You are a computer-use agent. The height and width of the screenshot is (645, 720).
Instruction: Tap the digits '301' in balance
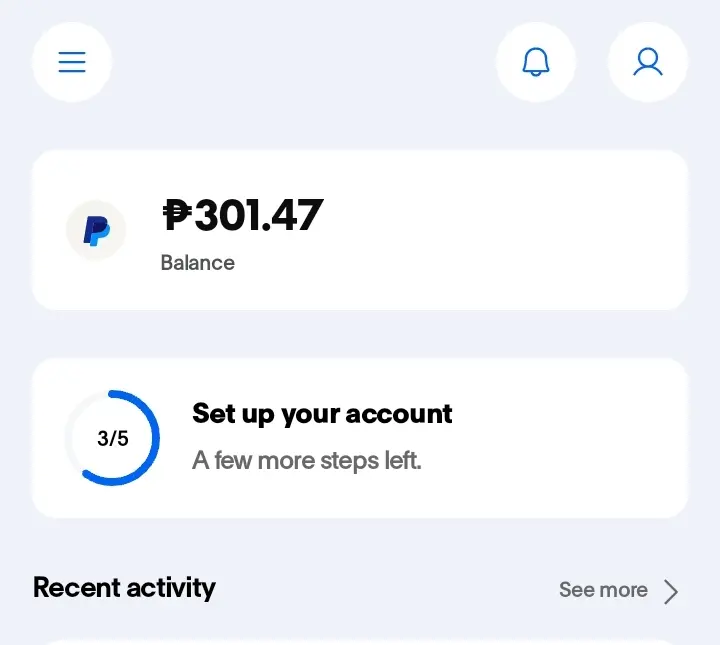(x=226, y=215)
